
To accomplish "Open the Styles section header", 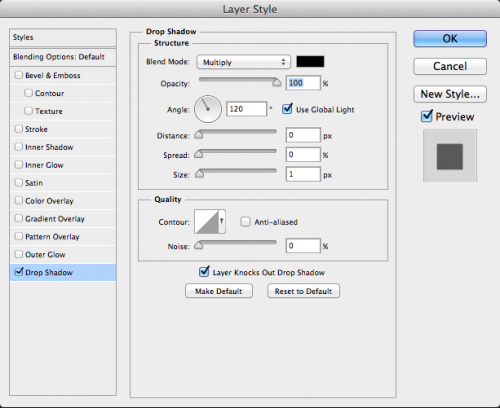I will pos(63,37).
